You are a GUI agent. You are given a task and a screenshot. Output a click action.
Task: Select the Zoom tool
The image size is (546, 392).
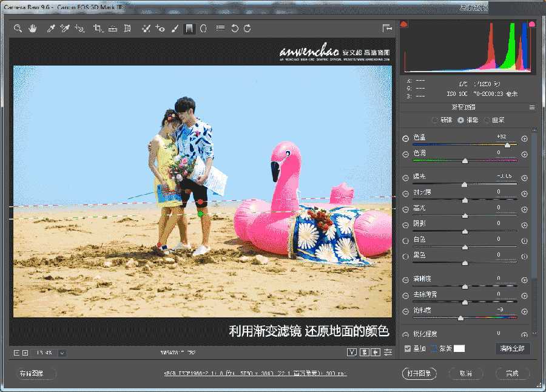[x=18, y=28]
